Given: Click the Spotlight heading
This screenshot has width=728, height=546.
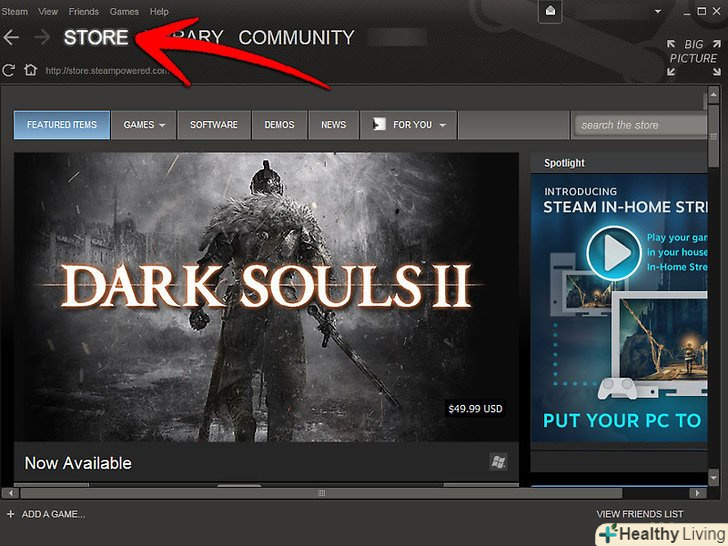Looking at the screenshot, I should [x=564, y=163].
